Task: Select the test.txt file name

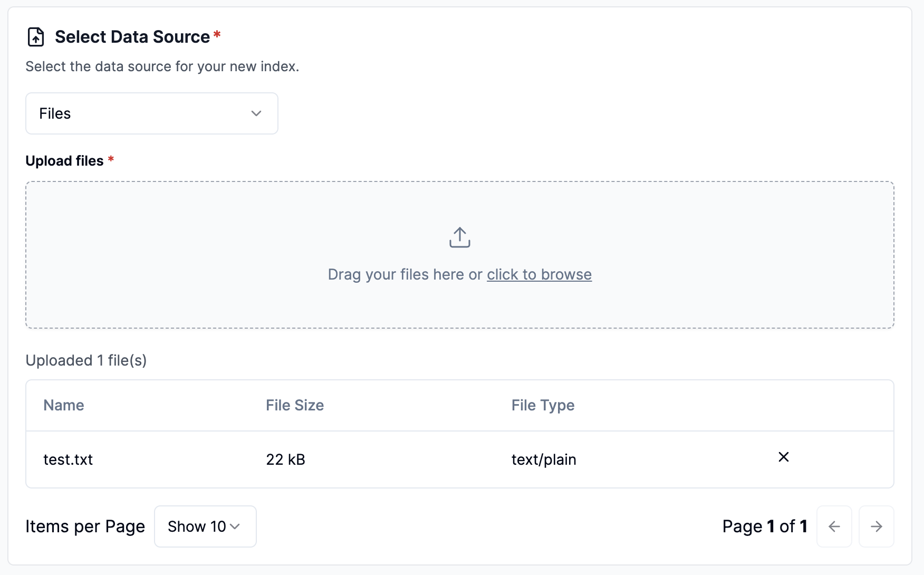Action: click(x=68, y=459)
